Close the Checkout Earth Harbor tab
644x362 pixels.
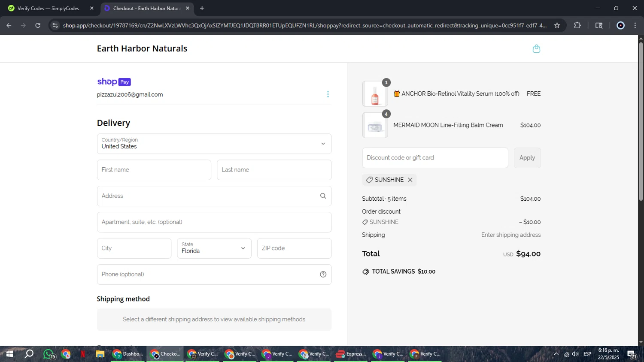click(x=187, y=8)
